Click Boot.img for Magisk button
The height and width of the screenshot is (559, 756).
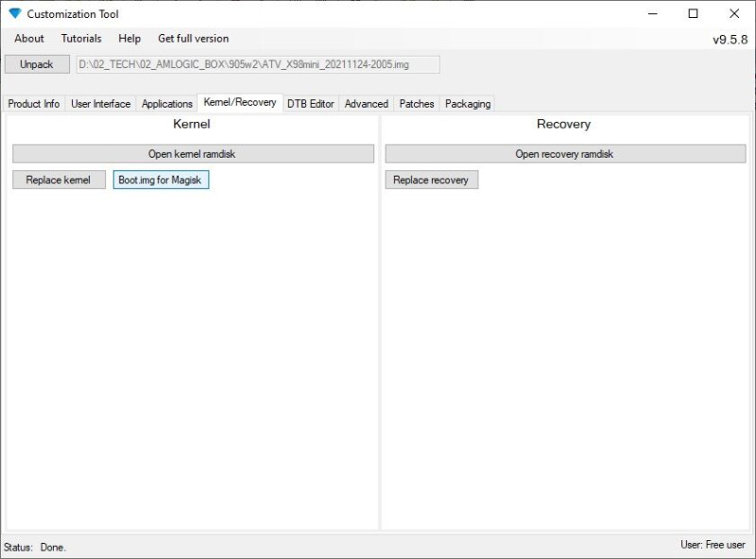(x=161, y=179)
